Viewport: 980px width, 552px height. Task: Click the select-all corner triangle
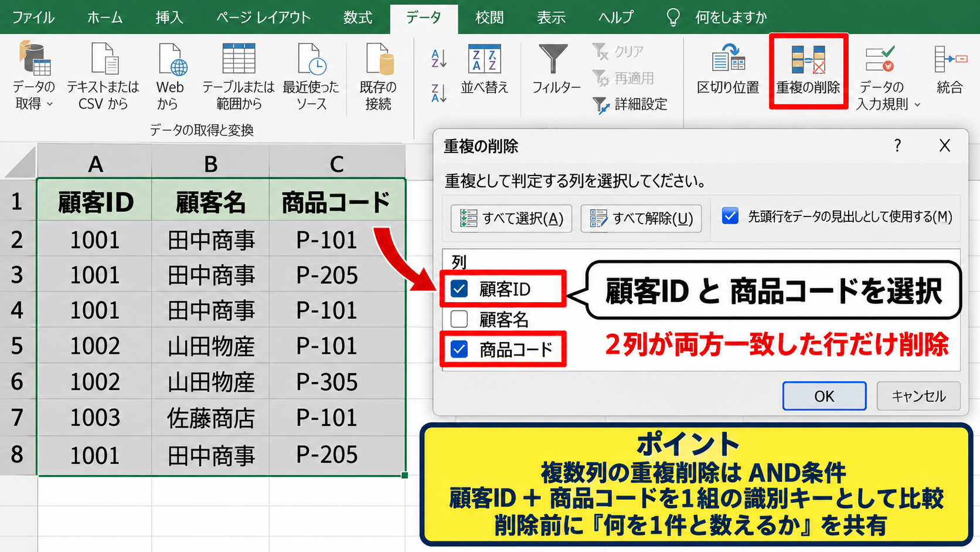(21, 162)
